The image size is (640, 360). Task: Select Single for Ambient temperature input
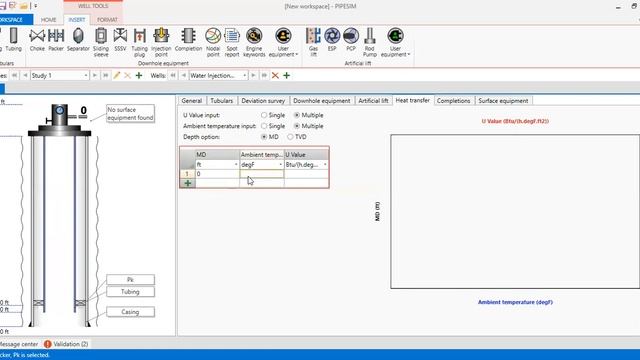264,126
